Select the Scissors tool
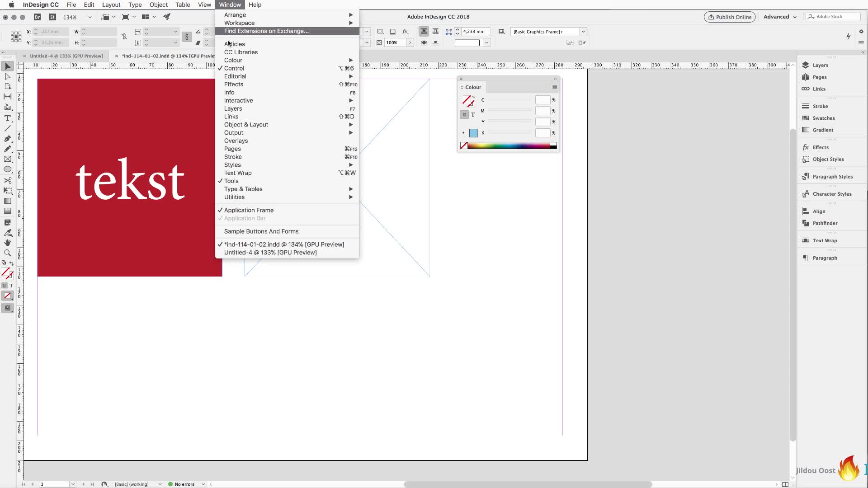Screen dimensions: 868x488 [x=8, y=180]
